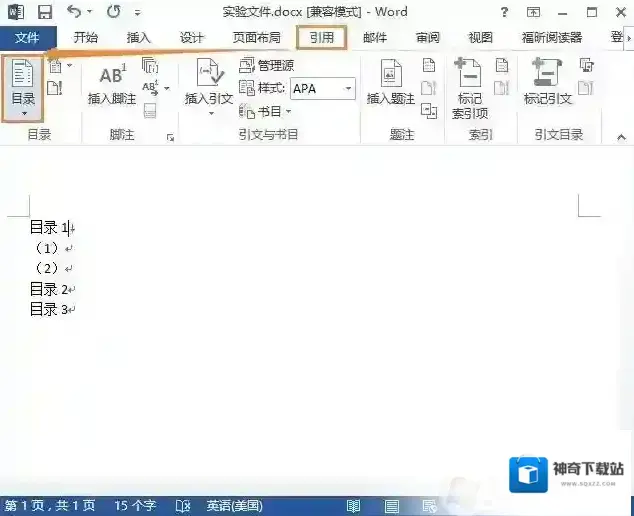Click the Save icon in title bar
634x516 pixels.
44,13
